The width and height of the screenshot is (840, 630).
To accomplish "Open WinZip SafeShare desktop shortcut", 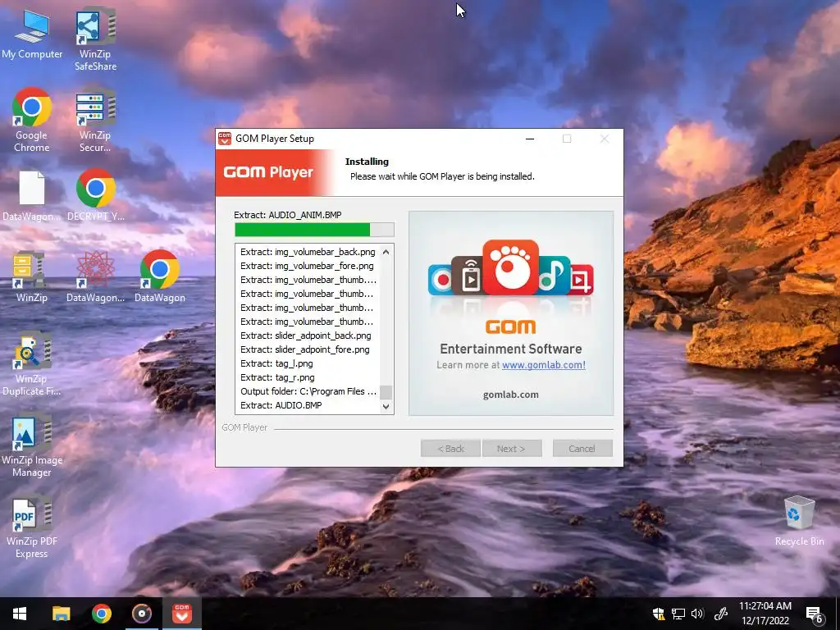I will point(95,39).
